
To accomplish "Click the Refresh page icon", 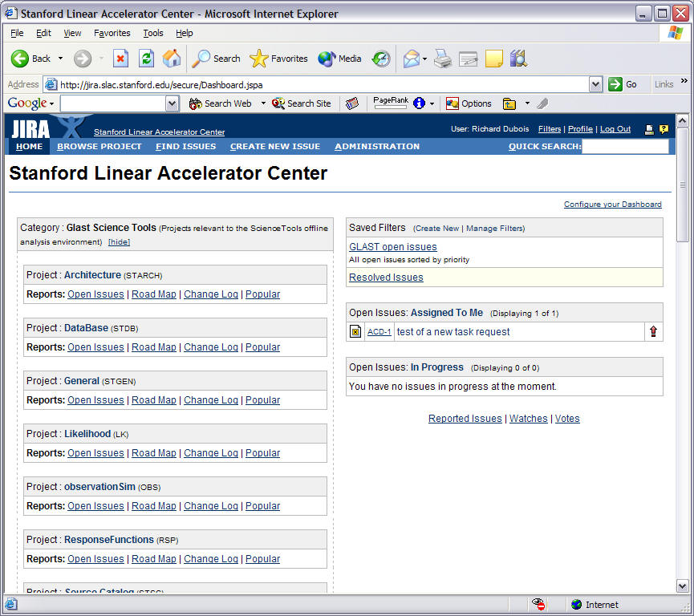I will (146, 59).
